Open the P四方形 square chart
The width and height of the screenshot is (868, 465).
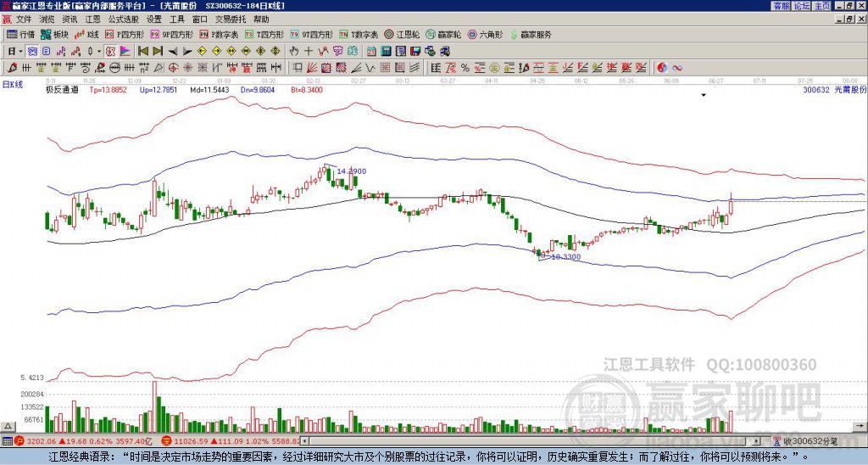pos(125,34)
